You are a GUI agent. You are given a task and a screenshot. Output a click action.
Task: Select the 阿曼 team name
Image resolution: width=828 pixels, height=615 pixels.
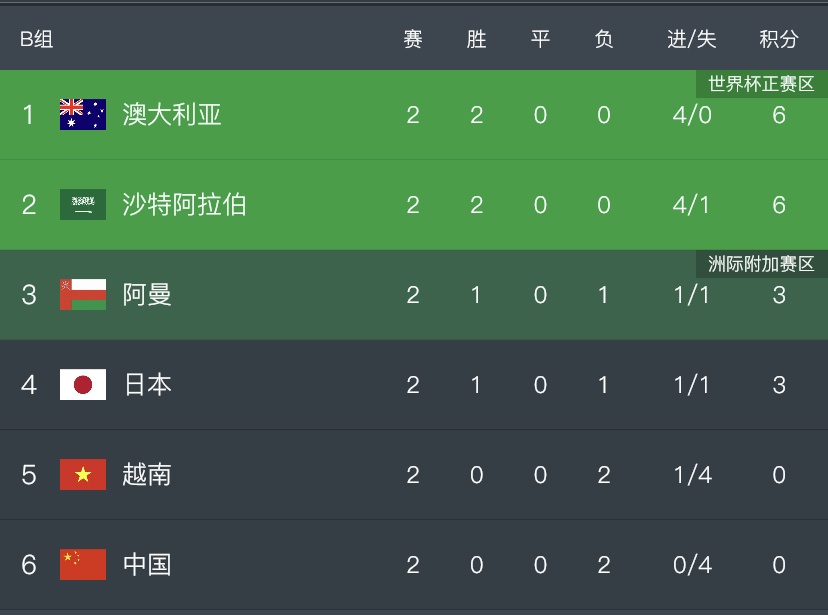pyautogui.click(x=147, y=295)
